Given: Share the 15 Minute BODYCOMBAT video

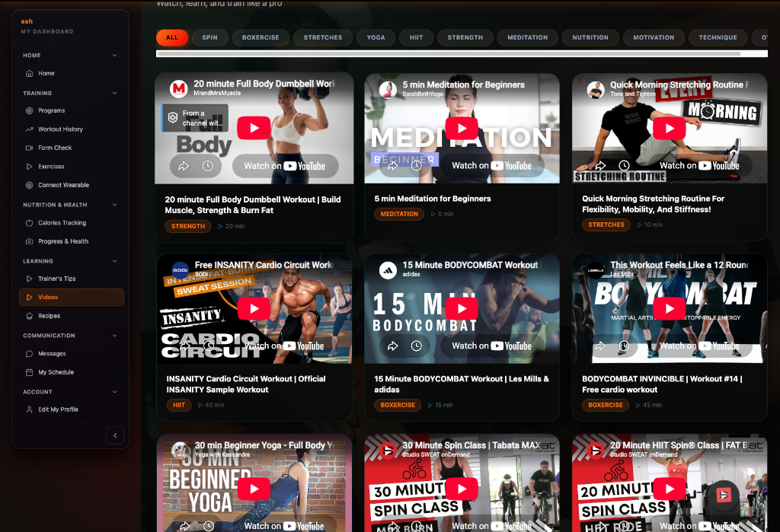Looking at the screenshot, I should click(392, 346).
